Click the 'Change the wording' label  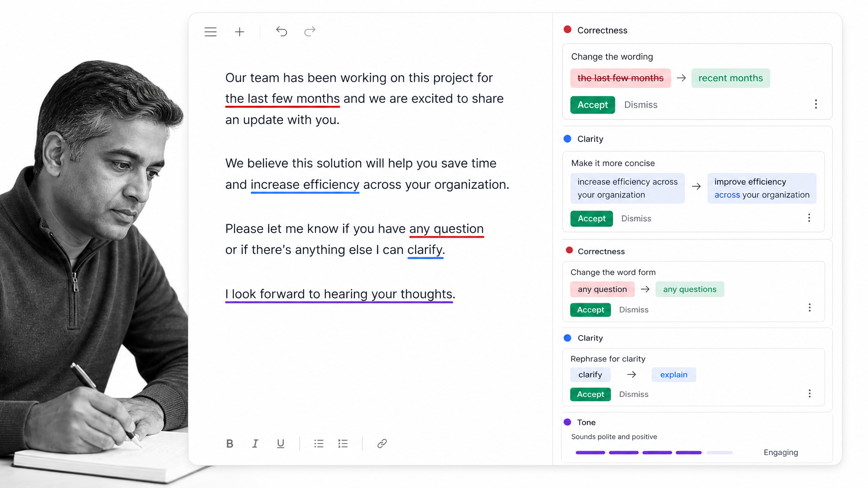pyautogui.click(x=612, y=57)
